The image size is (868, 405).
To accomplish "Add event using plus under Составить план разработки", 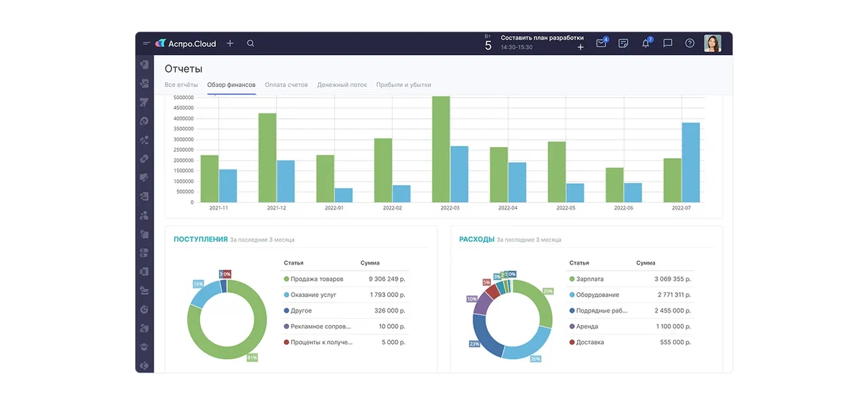I will click(580, 47).
